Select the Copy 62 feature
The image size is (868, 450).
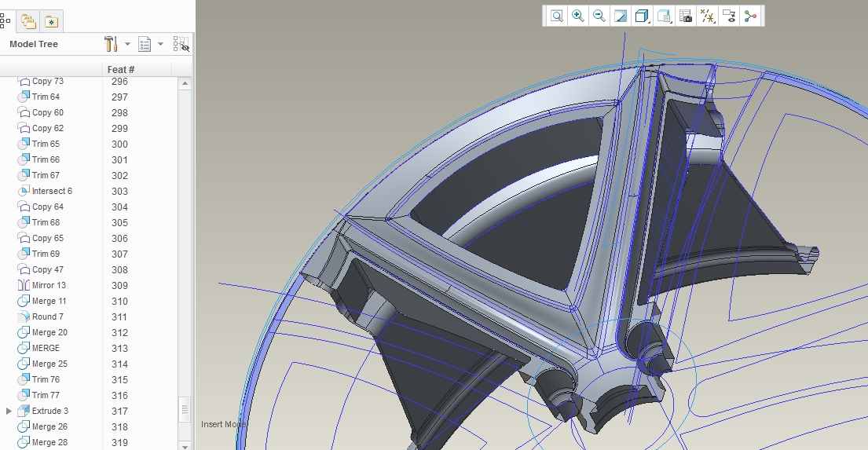click(48, 128)
